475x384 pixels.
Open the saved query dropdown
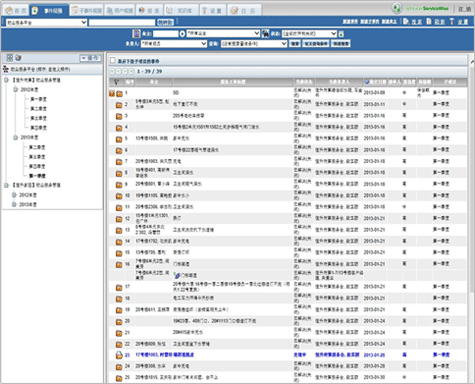pos(254,44)
